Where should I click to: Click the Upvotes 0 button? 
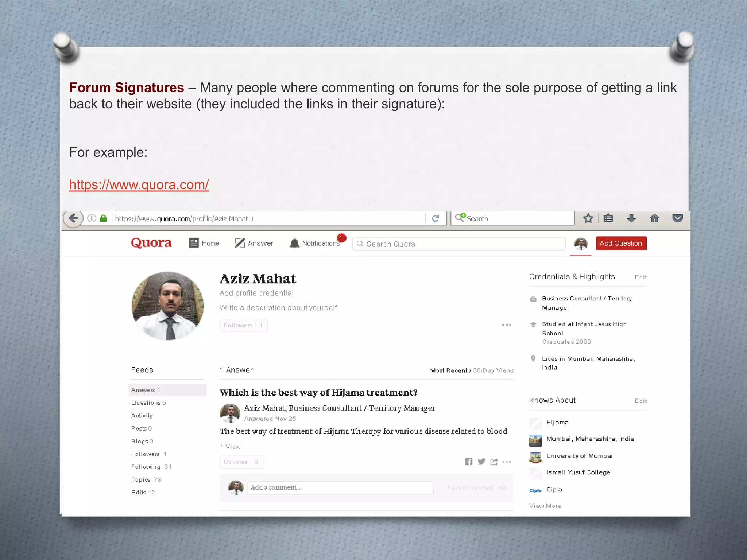[241, 462]
